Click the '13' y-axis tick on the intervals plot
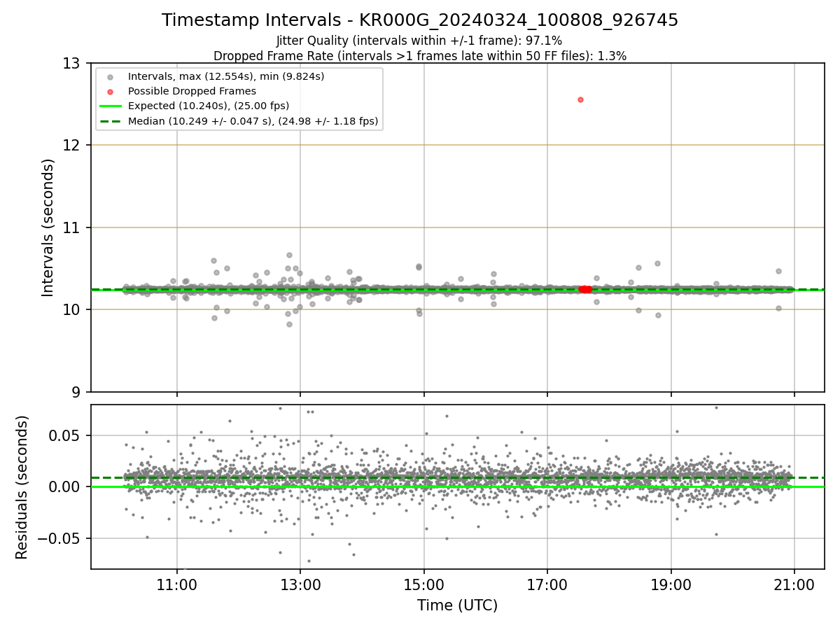Screen dimensions: 840x630 [72, 64]
